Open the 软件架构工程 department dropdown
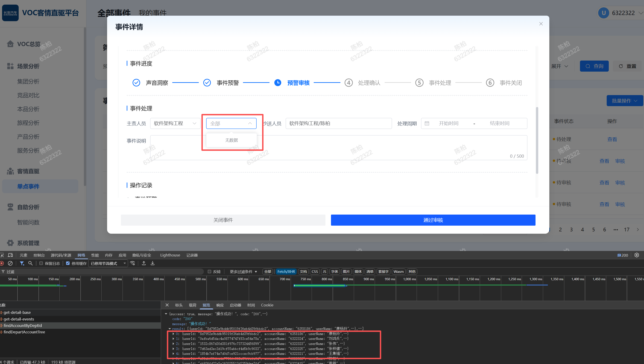The height and width of the screenshot is (364, 644). point(175,123)
